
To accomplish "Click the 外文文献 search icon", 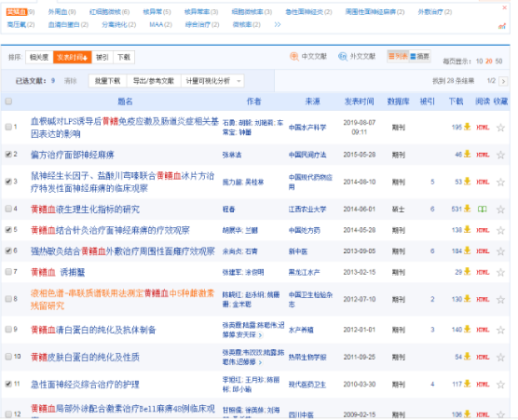I will click(x=343, y=57).
